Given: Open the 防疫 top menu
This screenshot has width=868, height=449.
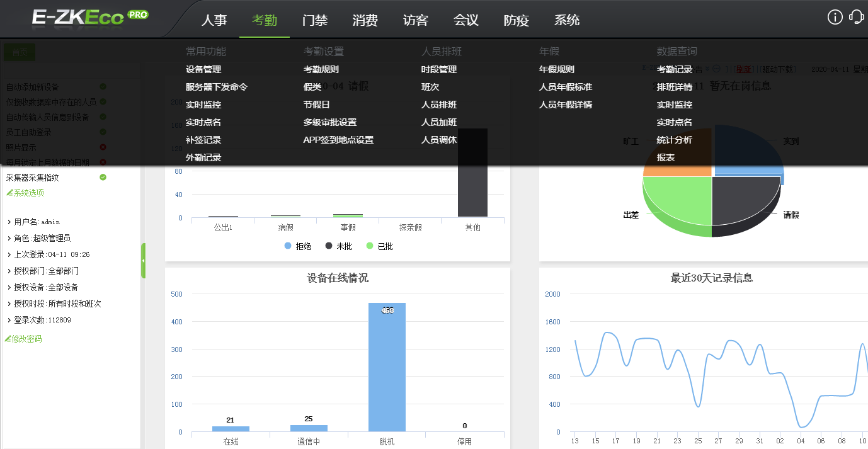Looking at the screenshot, I should (x=517, y=20).
